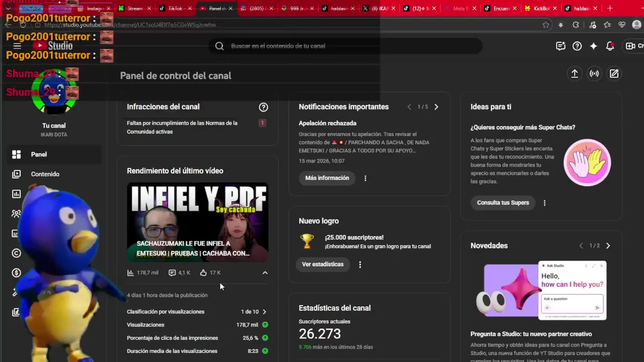Bookmark the page with the star icon
The image size is (644, 362).
[546, 25]
